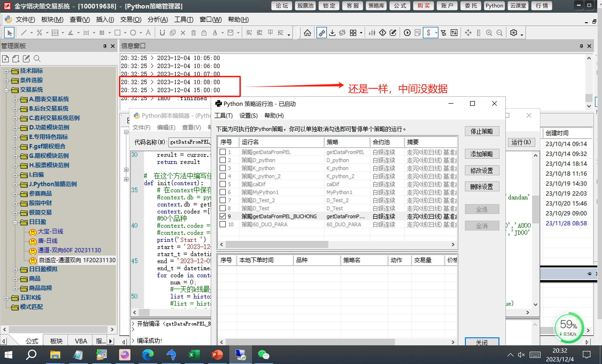
Task: Open WeChat from the taskbar
Action: pyautogui.click(x=263, y=355)
